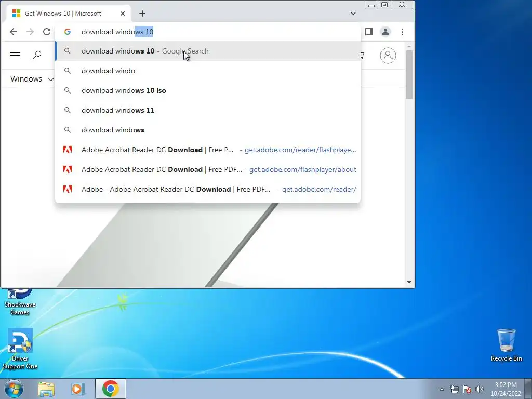Restore down the Chrome window
The image size is (532, 399).
384,5
